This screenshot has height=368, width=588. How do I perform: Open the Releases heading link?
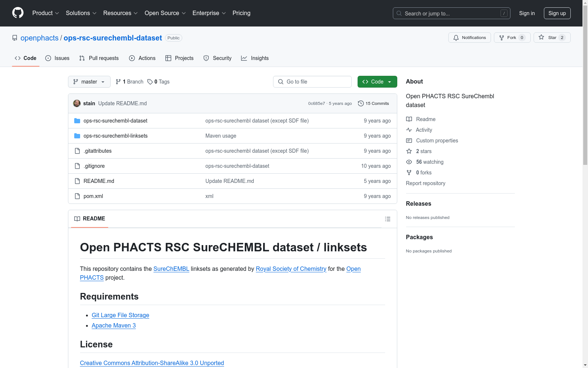419,204
